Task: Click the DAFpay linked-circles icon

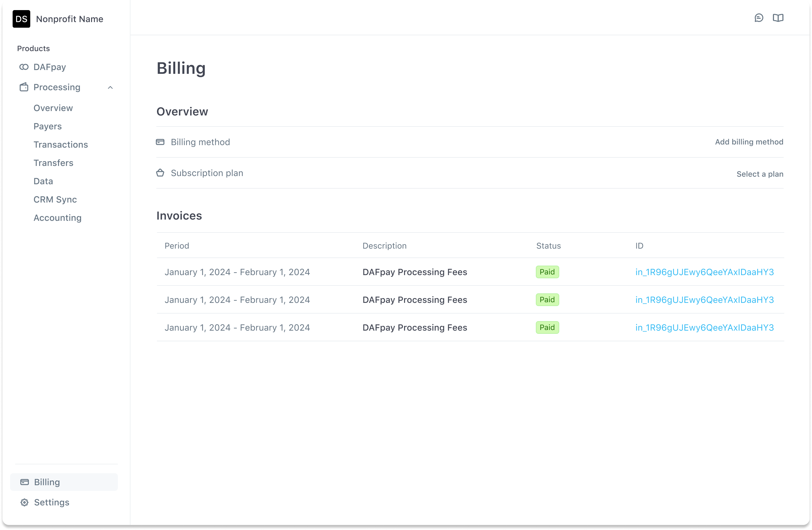Action: click(x=24, y=67)
